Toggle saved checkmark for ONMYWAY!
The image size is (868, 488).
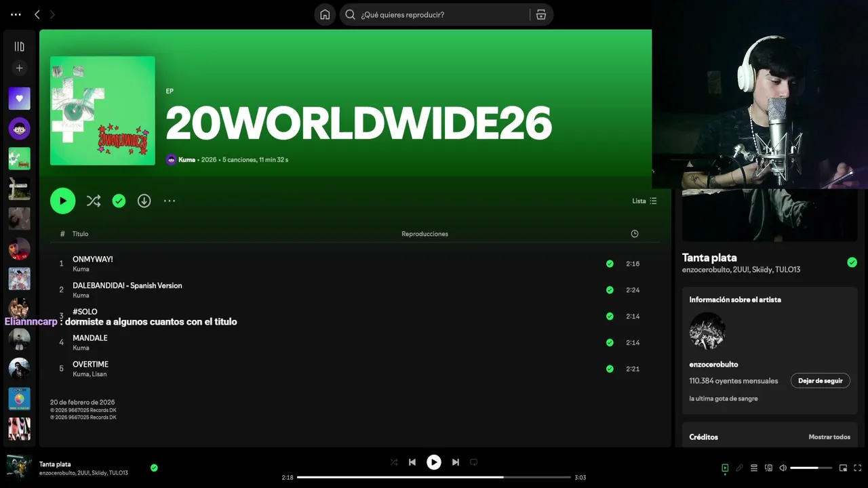pyautogui.click(x=610, y=264)
